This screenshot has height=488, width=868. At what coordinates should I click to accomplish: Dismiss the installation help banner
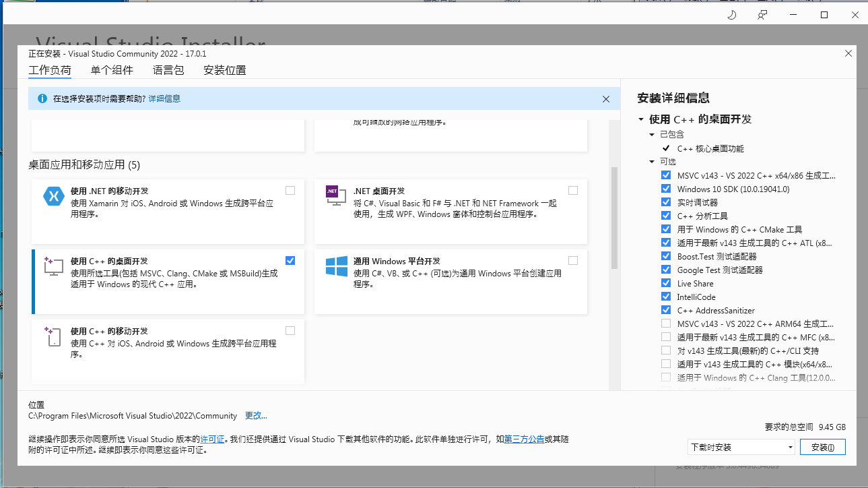605,98
